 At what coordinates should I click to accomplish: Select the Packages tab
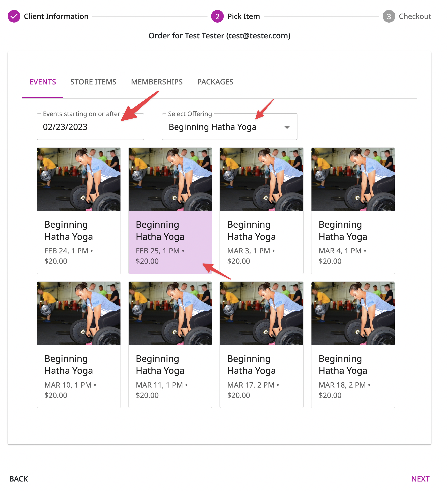coord(215,82)
